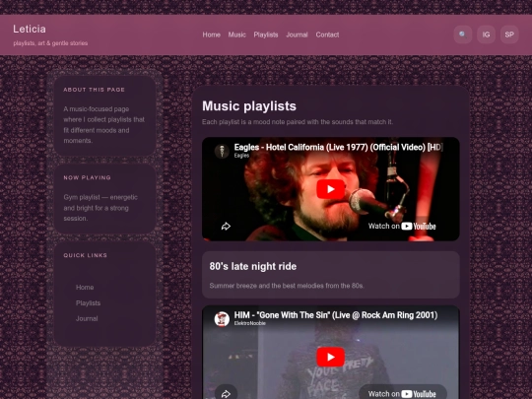The height and width of the screenshot is (399, 532).
Task: Open the ElektroNoobie channel avatar
Action: tap(222, 319)
